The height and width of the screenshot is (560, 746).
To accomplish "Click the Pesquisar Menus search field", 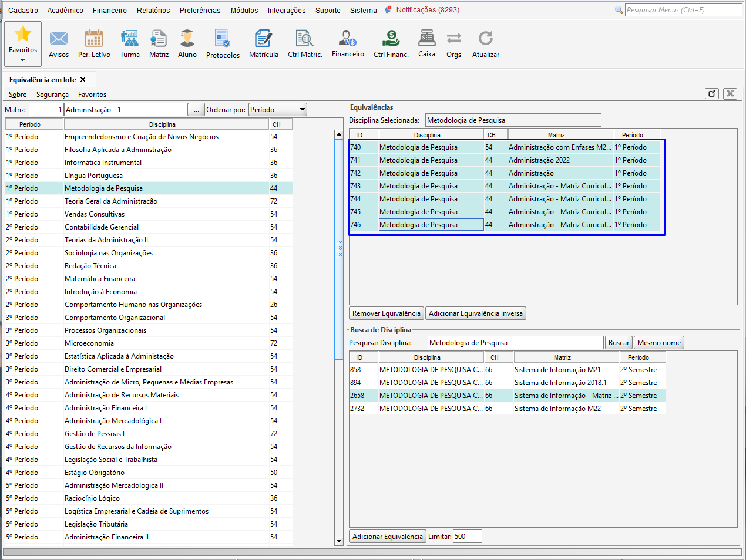I will click(683, 10).
